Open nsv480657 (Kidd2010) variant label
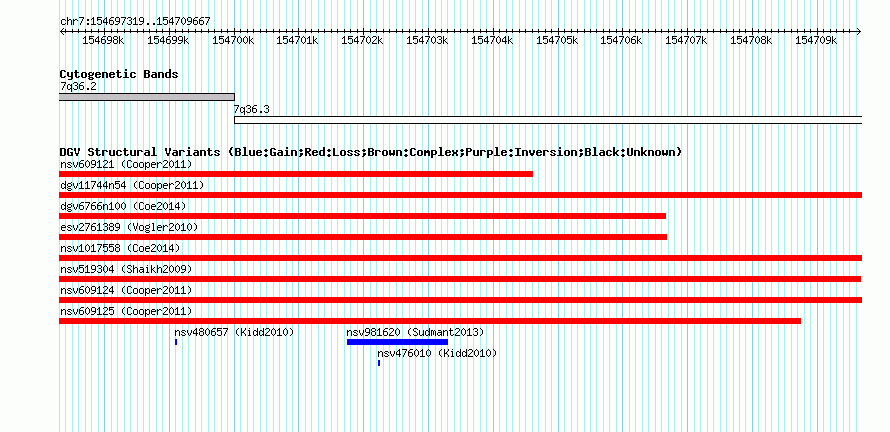This screenshot has height=432, width=890. click(x=234, y=332)
